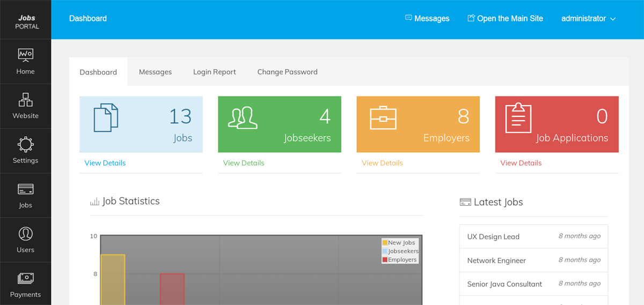View Details under the Jobs tile
The width and height of the screenshot is (644, 305).
(x=105, y=163)
